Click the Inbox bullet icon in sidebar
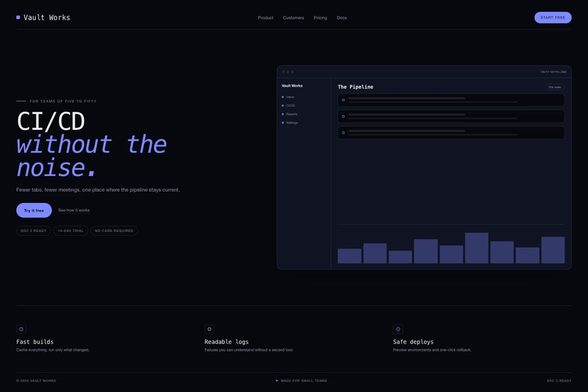588x392 pixels. [283, 97]
